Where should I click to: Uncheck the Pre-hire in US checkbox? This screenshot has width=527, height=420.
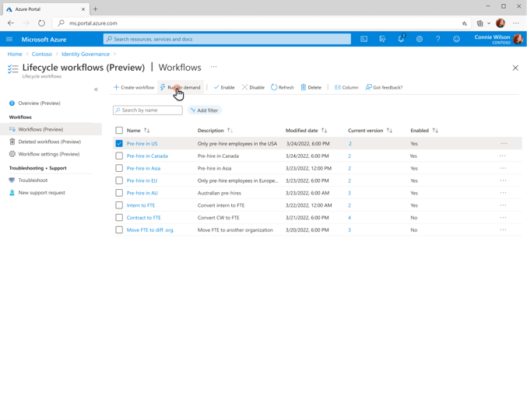tap(119, 143)
